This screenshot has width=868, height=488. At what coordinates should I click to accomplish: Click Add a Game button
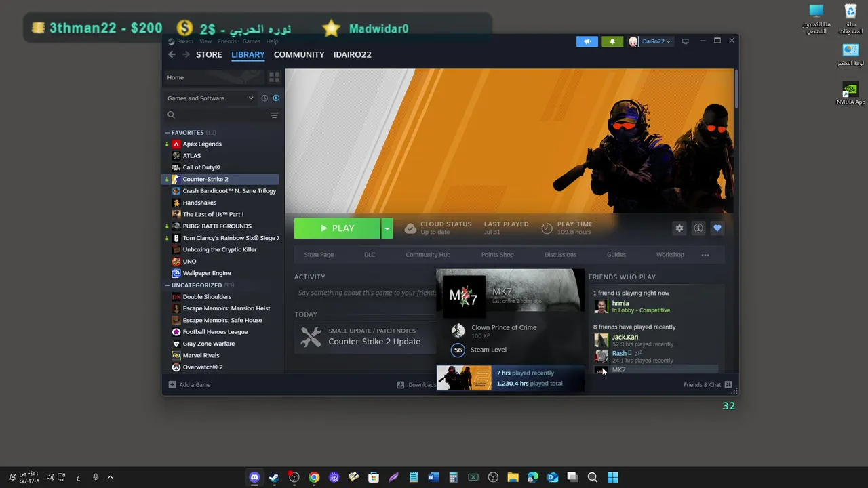coord(189,385)
